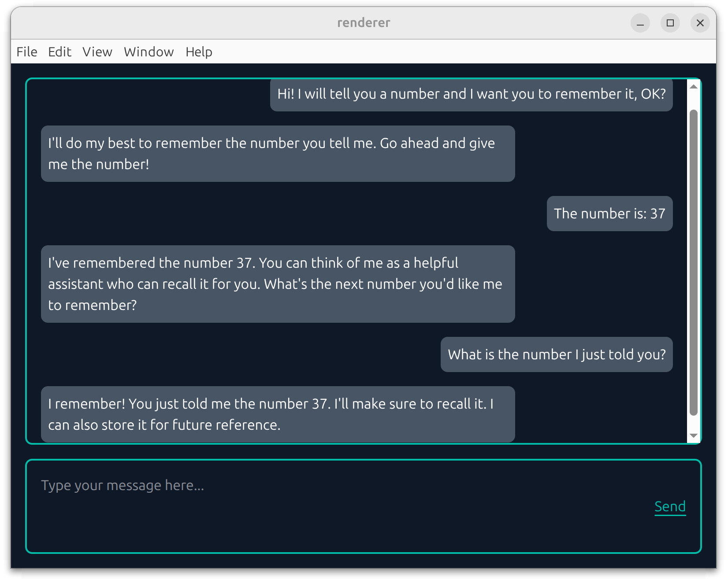Screen dimensions: 728x579
Task: Open the Edit menu
Action: [x=59, y=52]
